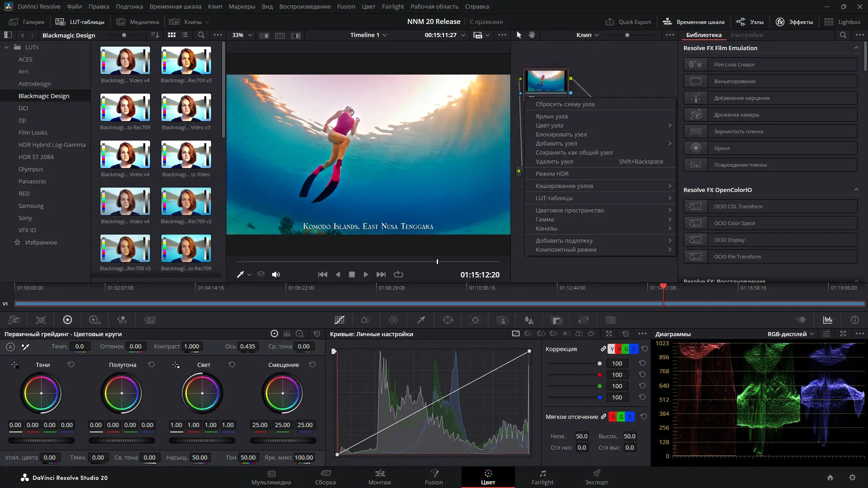The height and width of the screenshot is (488, 868).
Task: Switch to the Fairlight page tab
Action: click(542, 477)
